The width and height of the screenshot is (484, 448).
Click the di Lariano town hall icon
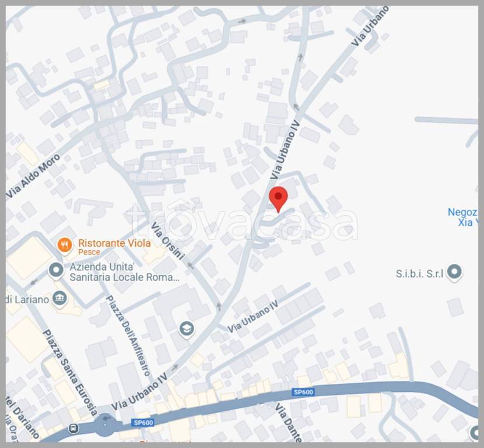point(59,299)
